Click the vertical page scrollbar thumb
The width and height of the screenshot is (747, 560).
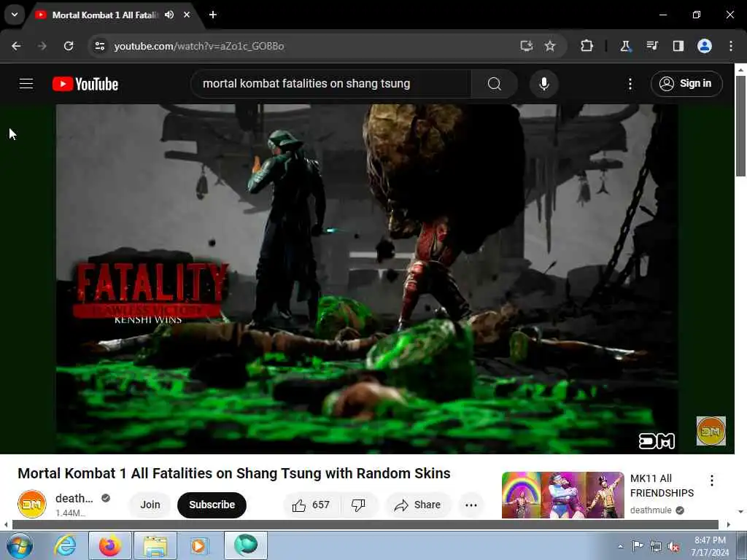[740, 126]
